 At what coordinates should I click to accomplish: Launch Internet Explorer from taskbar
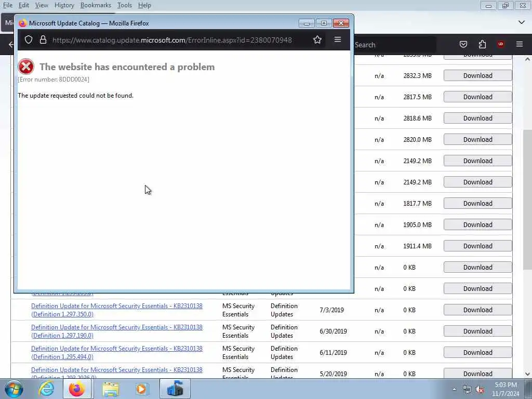click(x=46, y=389)
